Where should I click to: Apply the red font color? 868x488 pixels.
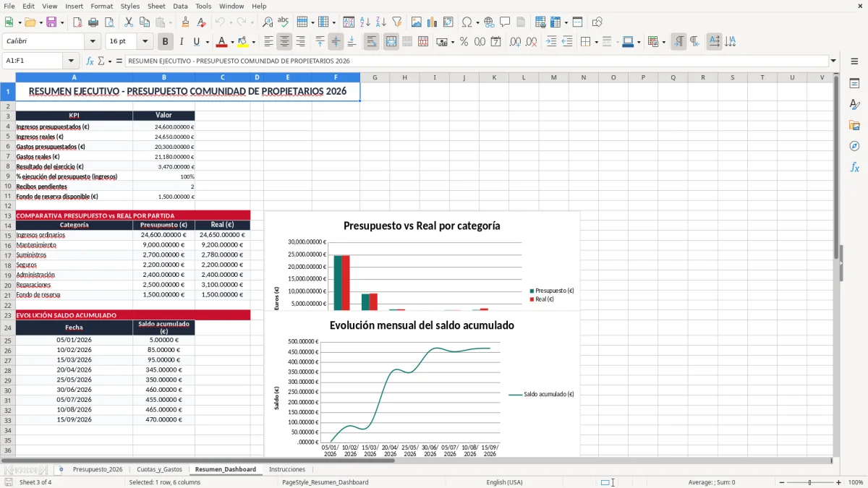tap(221, 42)
